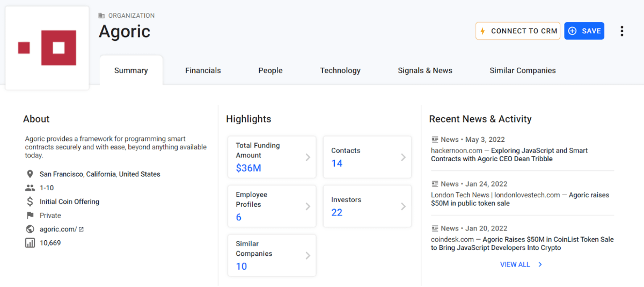This screenshot has width=644, height=287.
Task: Click the dollar sign funding type icon
Action: pyautogui.click(x=30, y=202)
